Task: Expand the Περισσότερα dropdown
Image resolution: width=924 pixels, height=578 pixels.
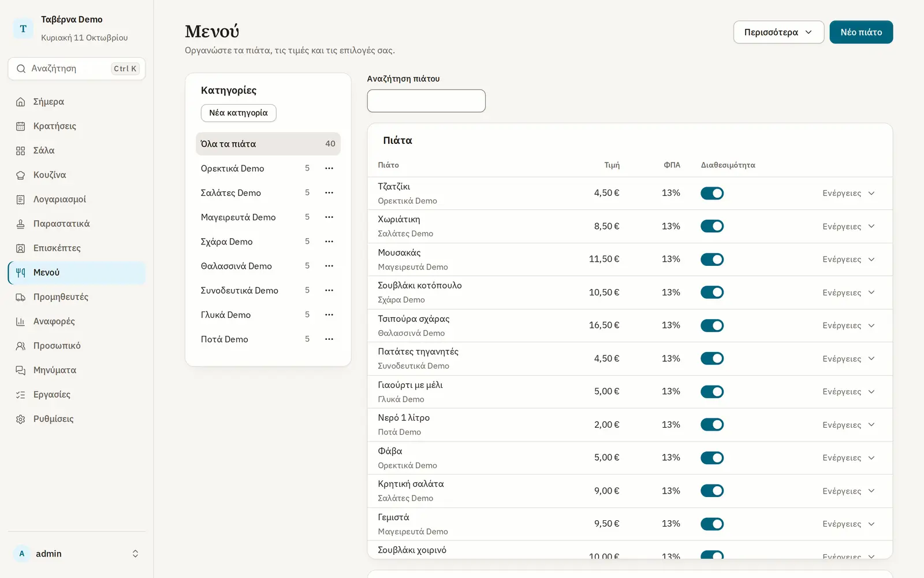Action: tap(778, 32)
